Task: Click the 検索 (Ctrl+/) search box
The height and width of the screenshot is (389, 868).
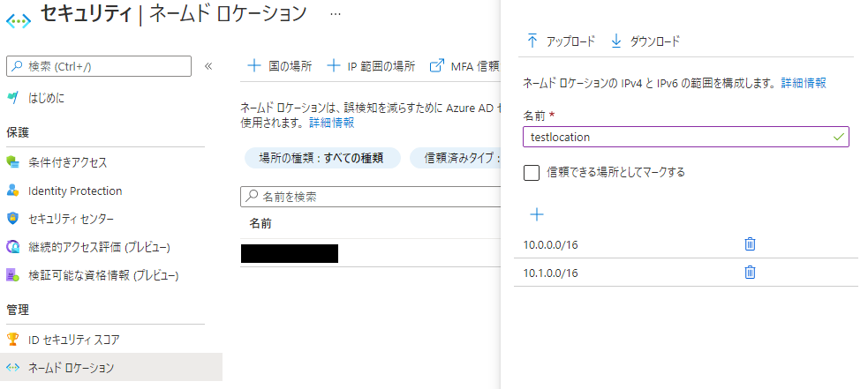Action: 99,66
